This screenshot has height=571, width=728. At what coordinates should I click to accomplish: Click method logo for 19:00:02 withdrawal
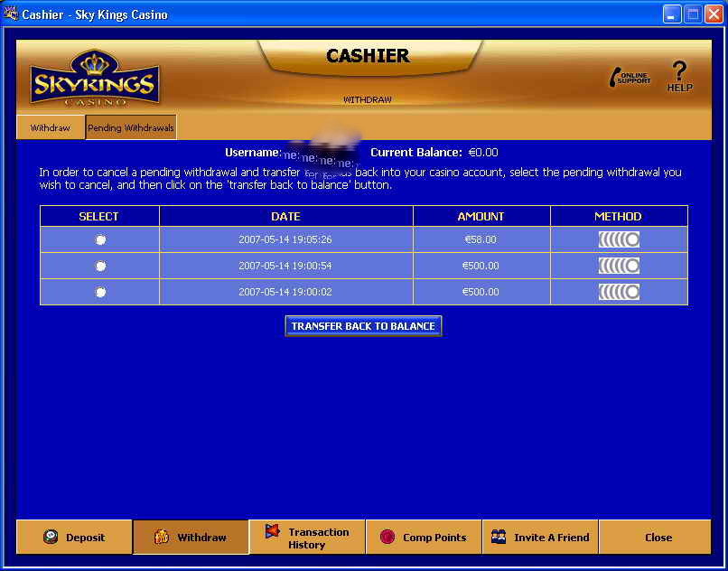(619, 292)
